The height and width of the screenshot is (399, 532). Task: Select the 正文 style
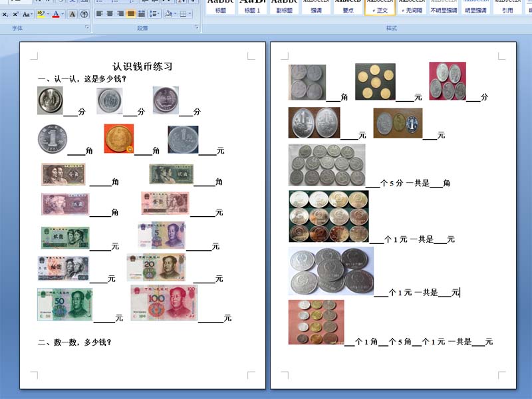pyautogui.click(x=380, y=7)
